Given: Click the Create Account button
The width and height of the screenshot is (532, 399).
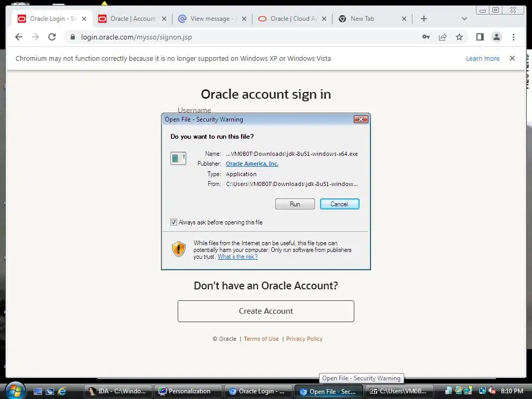Looking at the screenshot, I should [x=265, y=311].
